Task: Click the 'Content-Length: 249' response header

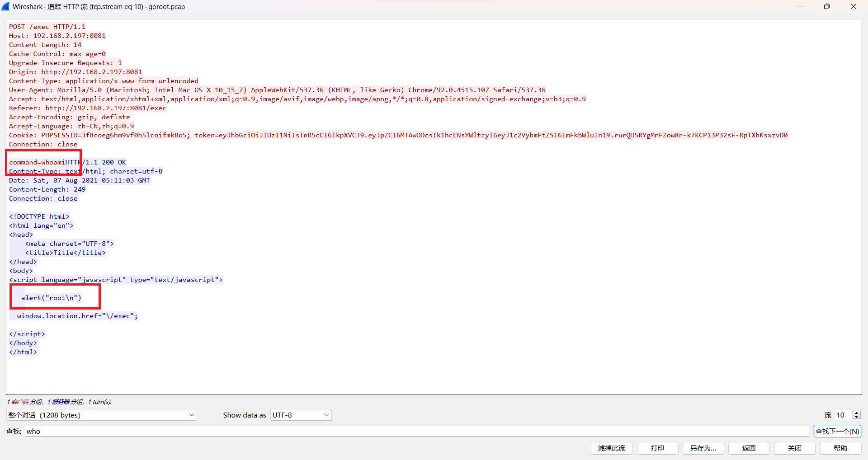Action: [x=47, y=189]
